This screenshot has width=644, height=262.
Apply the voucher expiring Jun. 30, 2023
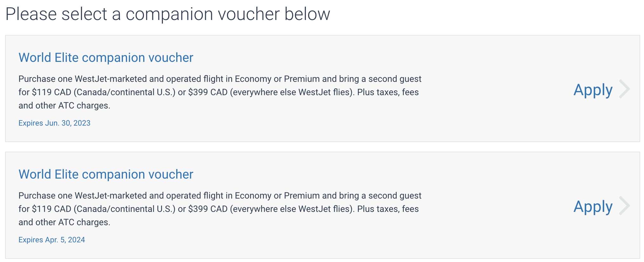[x=593, y=90]
